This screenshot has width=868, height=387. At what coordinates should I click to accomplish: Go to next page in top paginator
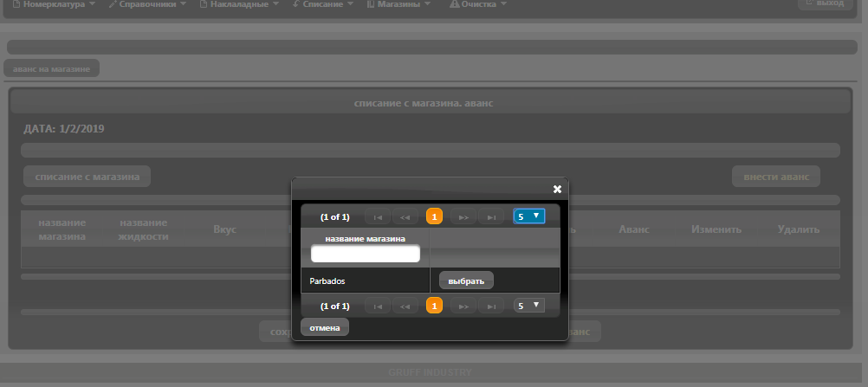(464, 217)
